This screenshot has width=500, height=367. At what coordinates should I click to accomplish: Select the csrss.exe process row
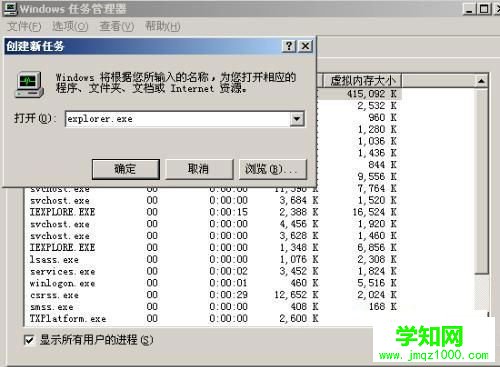click(x=213, y=295)
